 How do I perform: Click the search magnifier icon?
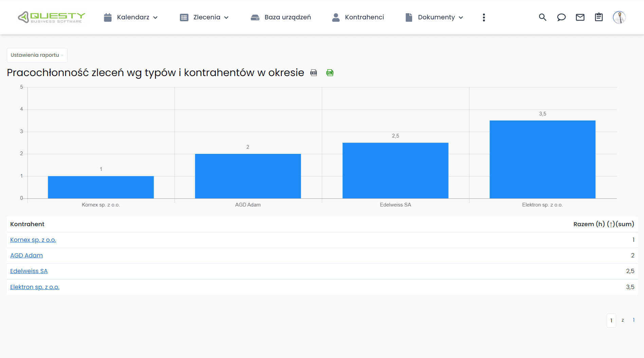pos(542,17)
